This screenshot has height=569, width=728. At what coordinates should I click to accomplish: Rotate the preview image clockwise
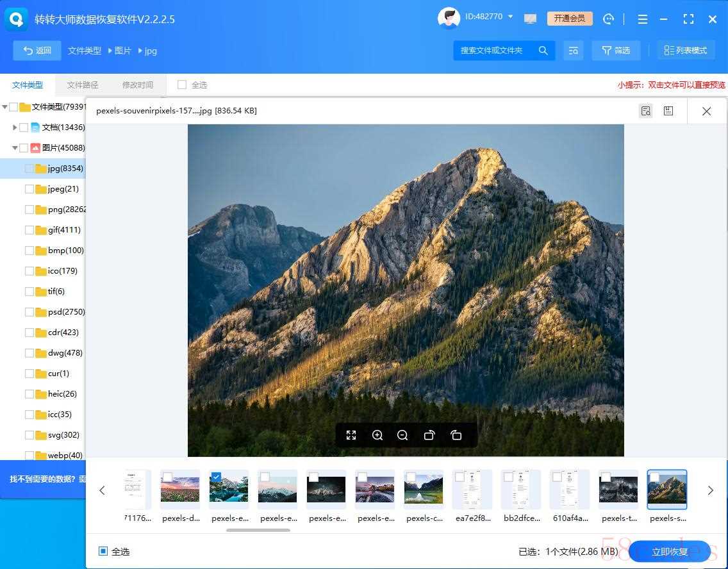click(429, 435)
